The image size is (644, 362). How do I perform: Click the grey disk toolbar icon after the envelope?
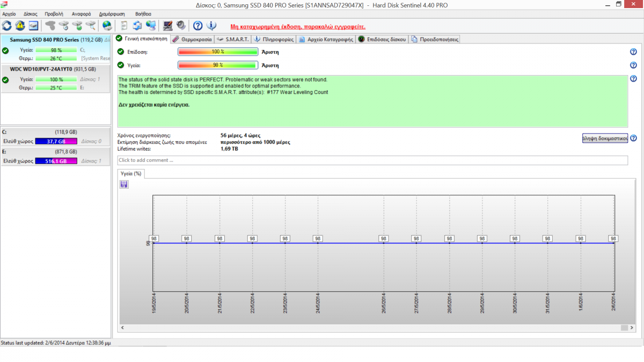50,25
